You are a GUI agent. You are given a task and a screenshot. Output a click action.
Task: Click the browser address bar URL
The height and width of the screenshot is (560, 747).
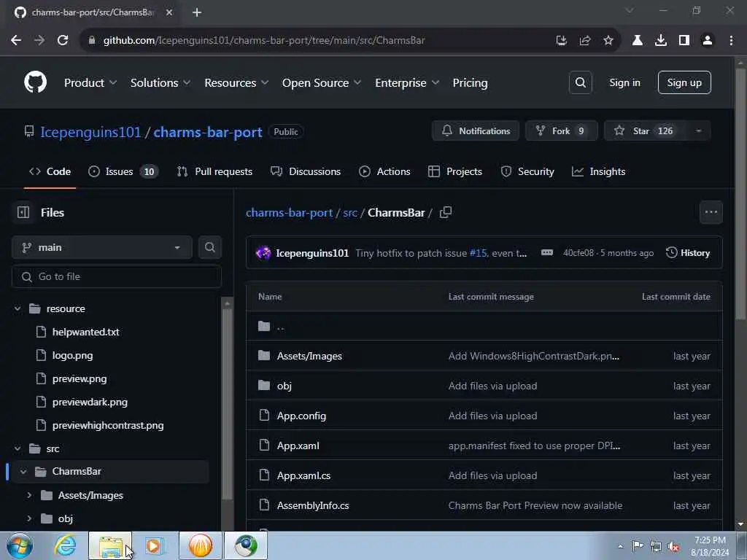coord(264,41)
